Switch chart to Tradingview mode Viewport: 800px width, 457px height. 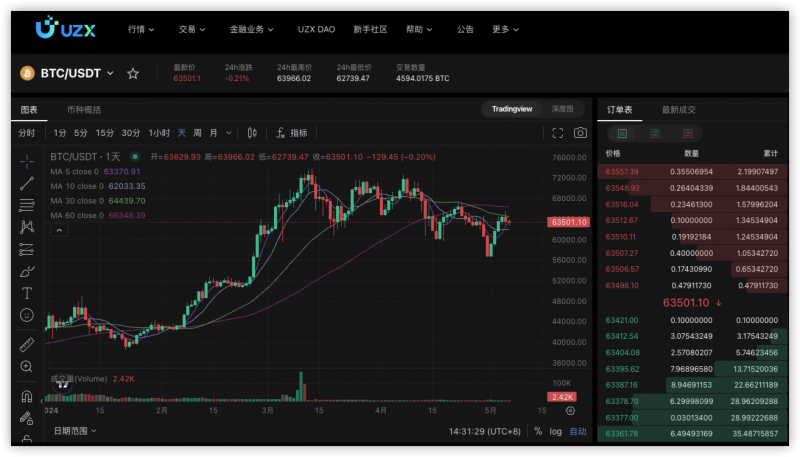click(512, 109)
